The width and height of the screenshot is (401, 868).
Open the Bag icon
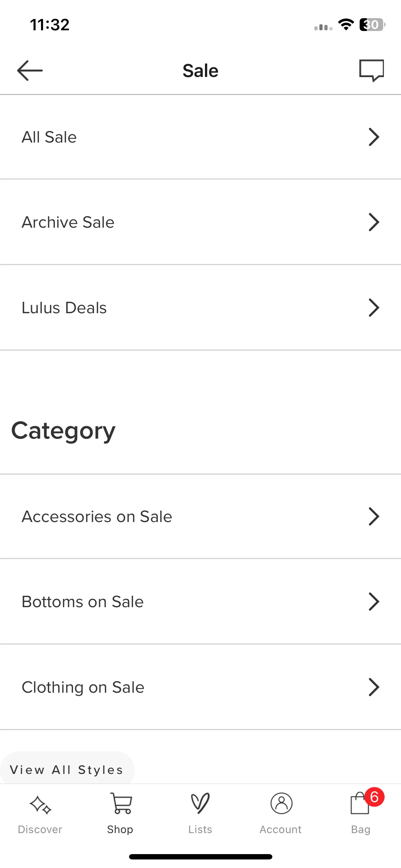point(360,804)
